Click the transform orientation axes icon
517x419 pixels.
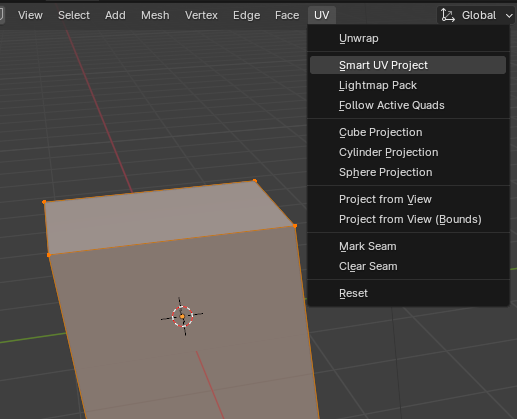point(447,15)
